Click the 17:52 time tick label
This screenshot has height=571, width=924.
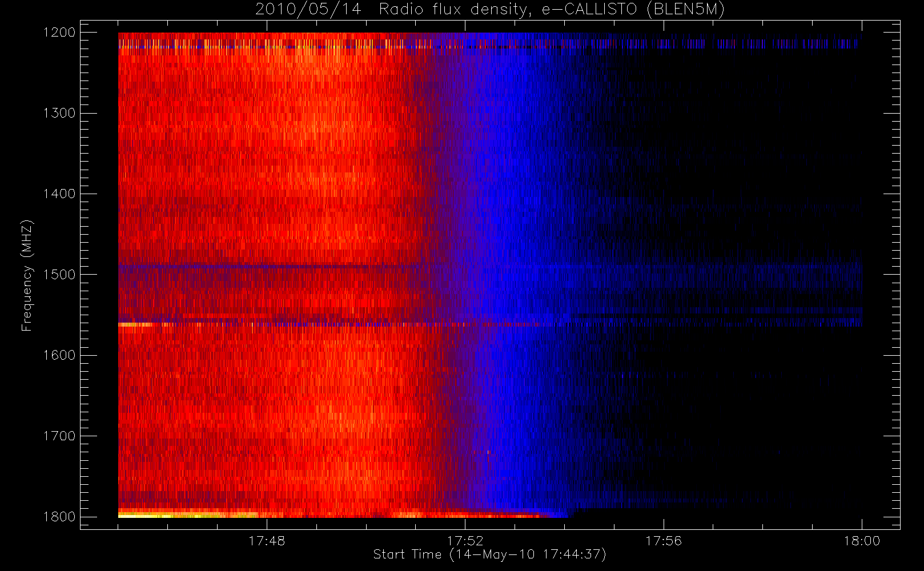[x=465, y=541]
